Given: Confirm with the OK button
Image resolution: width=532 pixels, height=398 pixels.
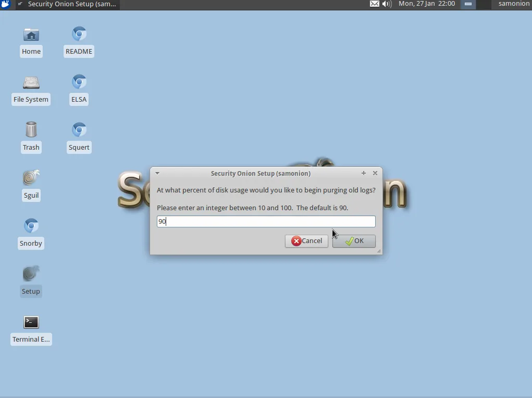Looking at the screenshot, I should pos(354,241).
